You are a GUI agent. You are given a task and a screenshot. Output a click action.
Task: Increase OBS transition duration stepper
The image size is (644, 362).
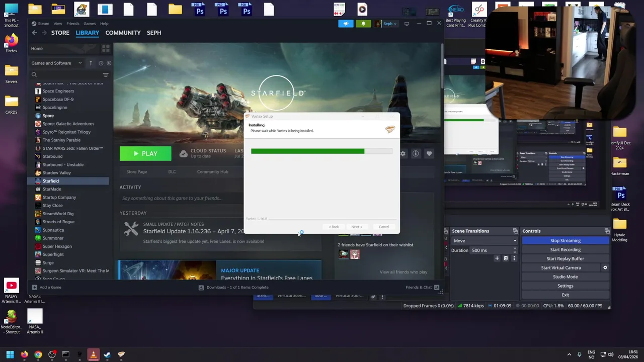(x=515, y=248)
